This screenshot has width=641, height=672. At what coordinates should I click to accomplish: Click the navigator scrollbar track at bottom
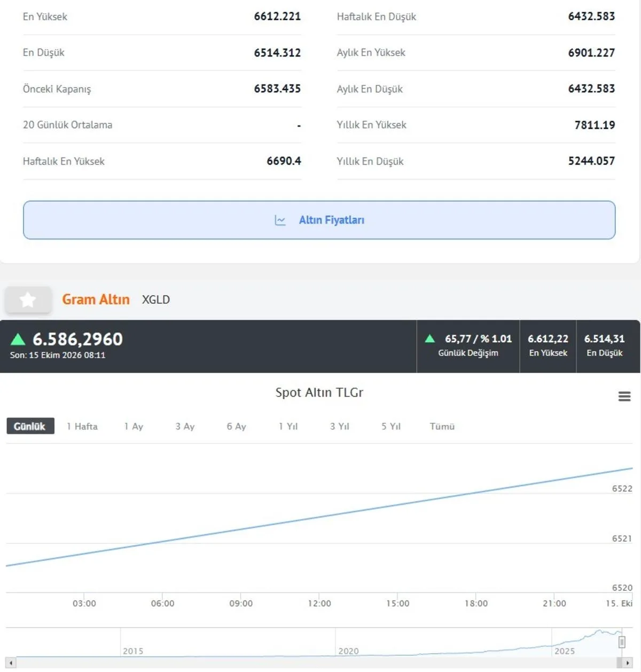tap(319, 663)
